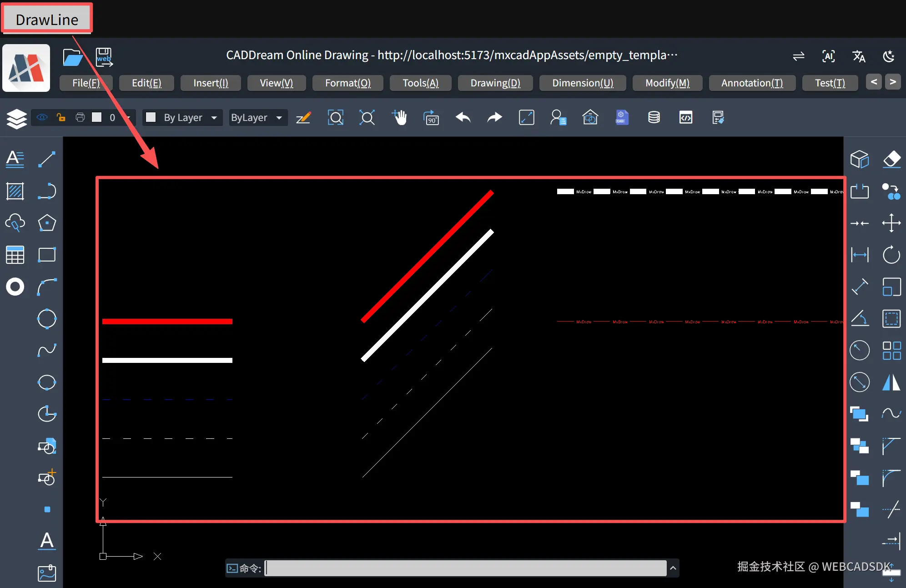Click the Zoom Window icon
This screenshot has height=588, width=906.
point(336,118)
